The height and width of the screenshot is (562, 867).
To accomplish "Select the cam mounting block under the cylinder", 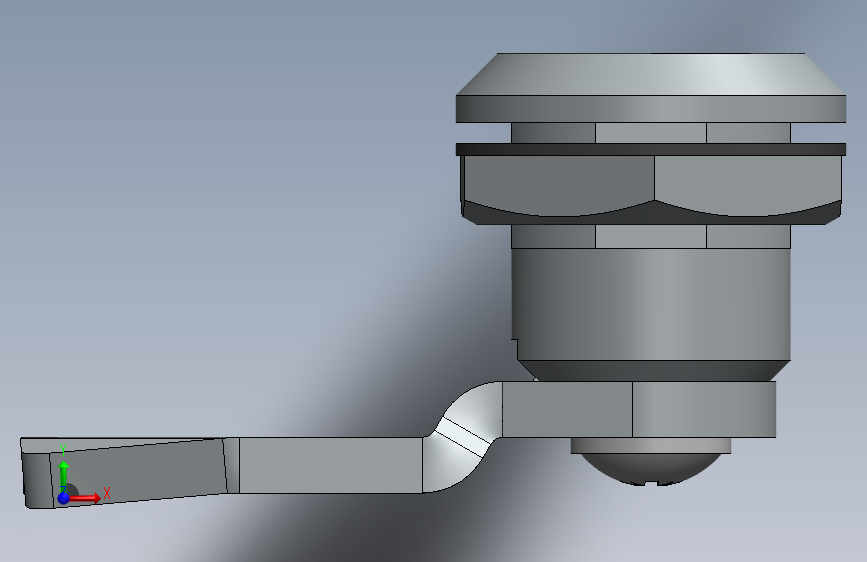I will pos(639,409).
